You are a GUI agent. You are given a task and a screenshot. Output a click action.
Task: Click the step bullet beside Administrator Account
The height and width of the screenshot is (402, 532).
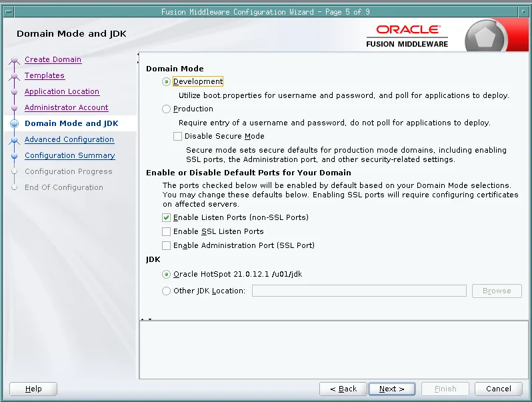tap(14, 108)
